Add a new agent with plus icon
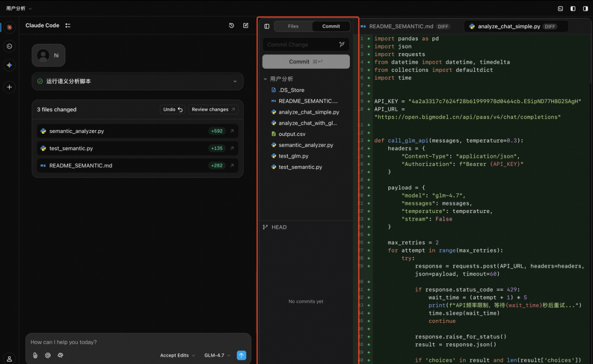The height and width of the screenshot is (364, 593). [x=9, y=87]
